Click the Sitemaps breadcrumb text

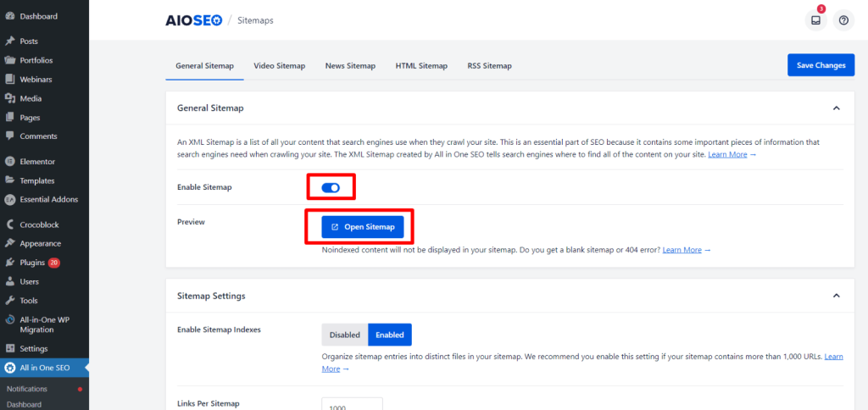point(255,21)
